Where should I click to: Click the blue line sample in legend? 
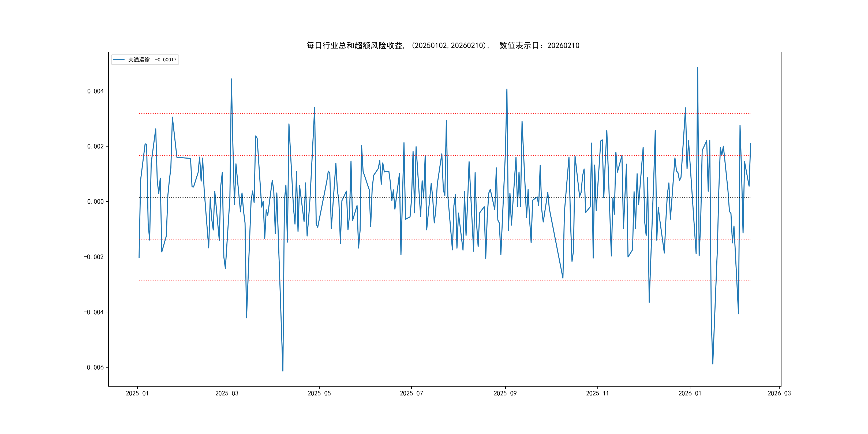(x=119, y=60)
